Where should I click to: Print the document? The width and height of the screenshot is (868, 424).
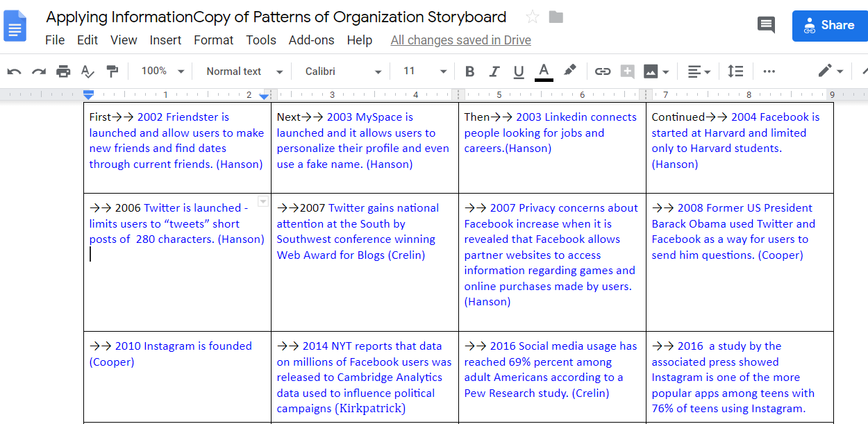click(63, 71)
